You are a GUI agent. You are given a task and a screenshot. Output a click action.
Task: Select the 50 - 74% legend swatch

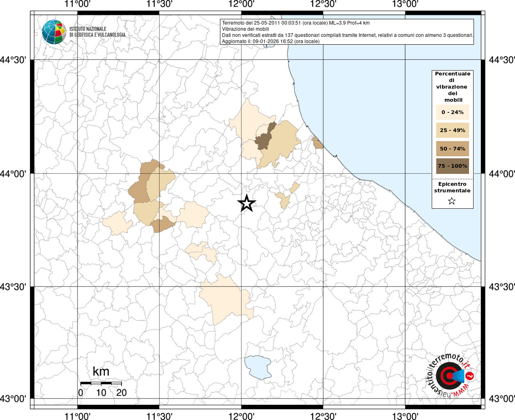tap(452, 148)
